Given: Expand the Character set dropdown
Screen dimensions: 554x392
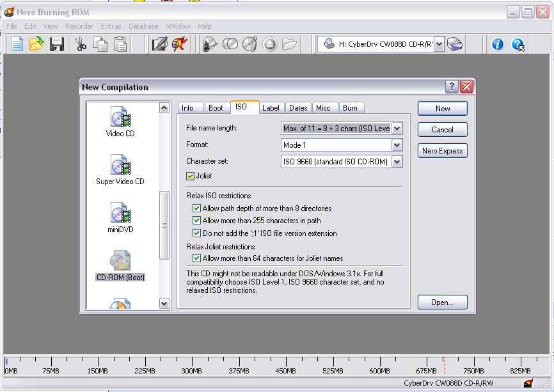Looking at the screenshot, I should coord(397,162).
